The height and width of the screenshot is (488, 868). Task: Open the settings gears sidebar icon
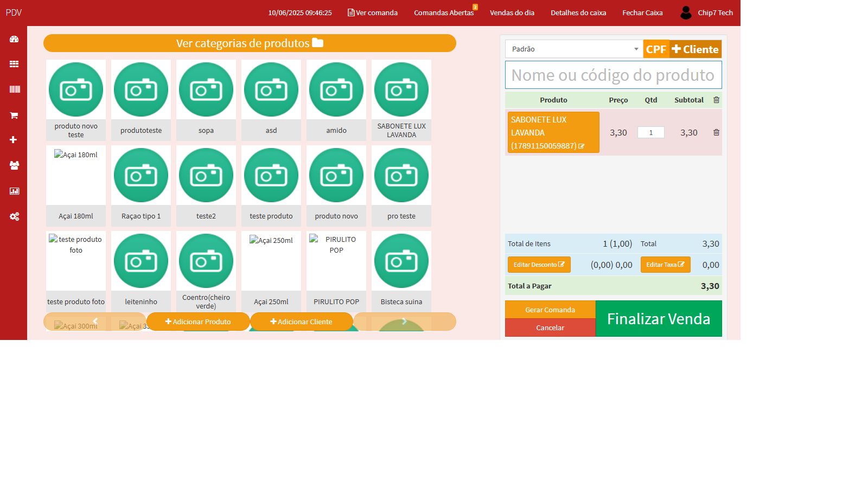click(x=14, y=216)
